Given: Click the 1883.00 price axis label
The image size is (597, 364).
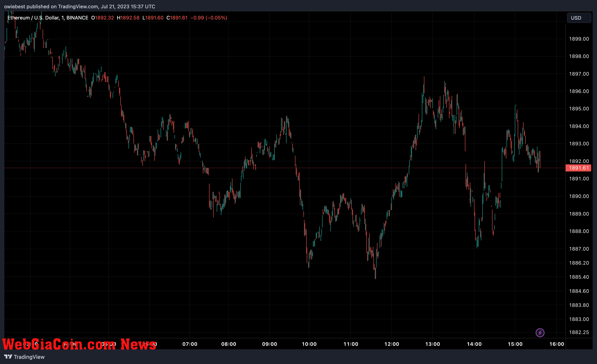Looking at the screenshot, I should click(579, 319).
